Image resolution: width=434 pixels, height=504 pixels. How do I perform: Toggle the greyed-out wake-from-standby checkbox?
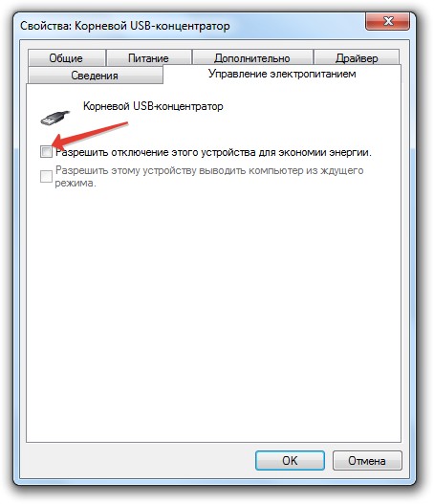[x=46, y=176]
